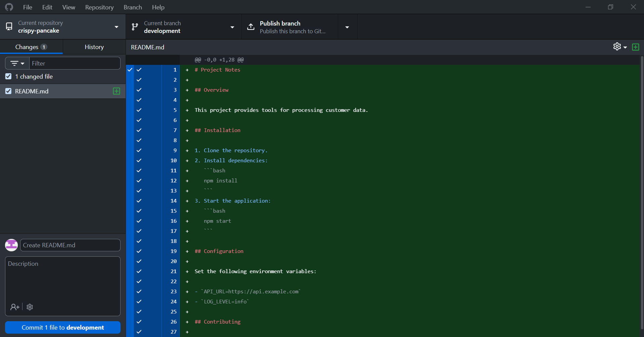644x337 pixels.
Task: Deselect diff line 19 '## Configuration'
Action: click(x=139, y=251)
